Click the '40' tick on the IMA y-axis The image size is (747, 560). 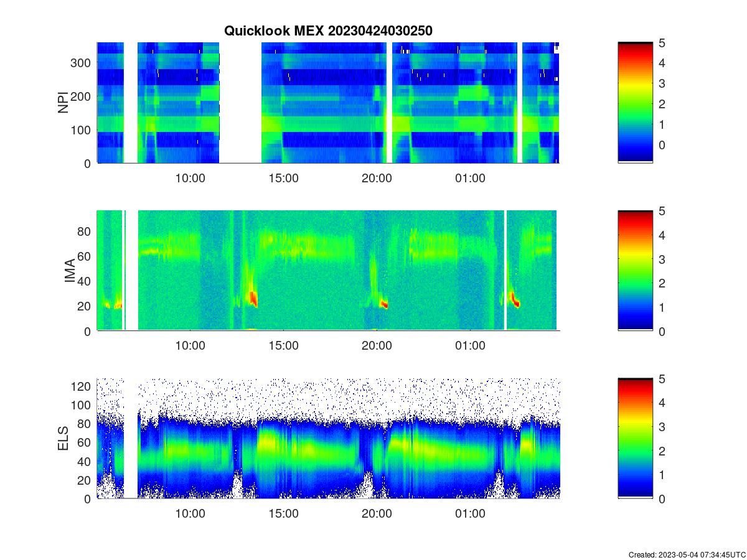[85, 281]
